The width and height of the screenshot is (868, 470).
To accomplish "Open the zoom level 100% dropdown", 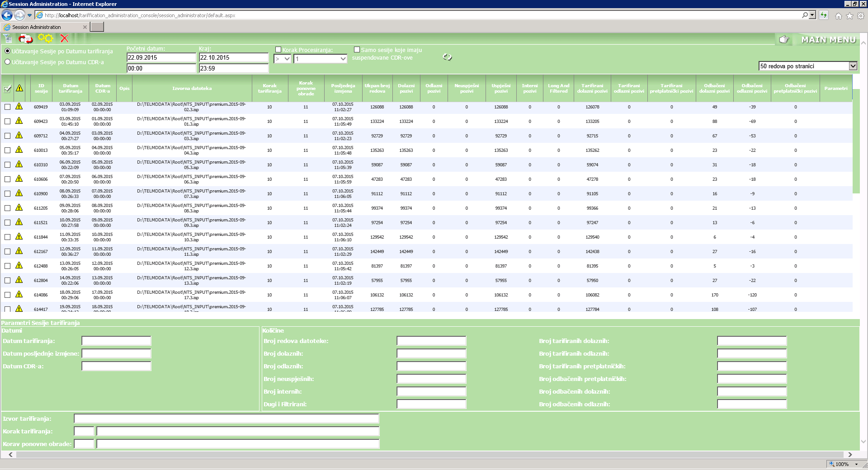I will pyautogui.click(x=856, y=464).
